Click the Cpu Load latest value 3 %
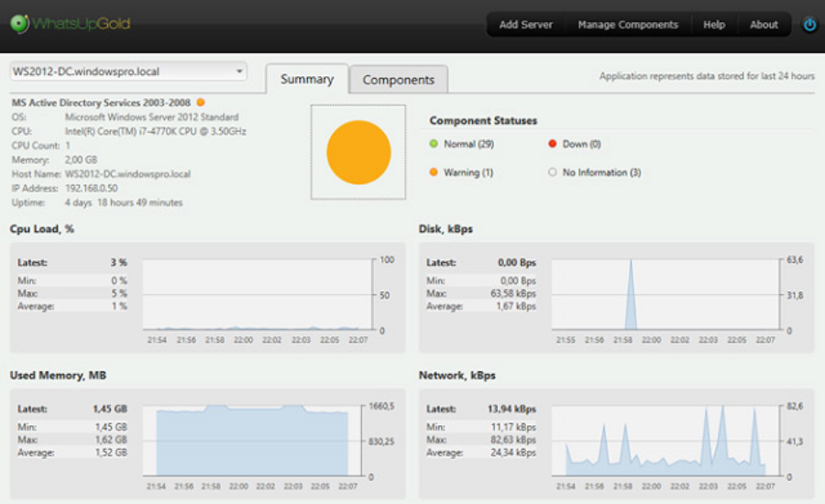Screen dimensions: 825x504 [118, 262]
